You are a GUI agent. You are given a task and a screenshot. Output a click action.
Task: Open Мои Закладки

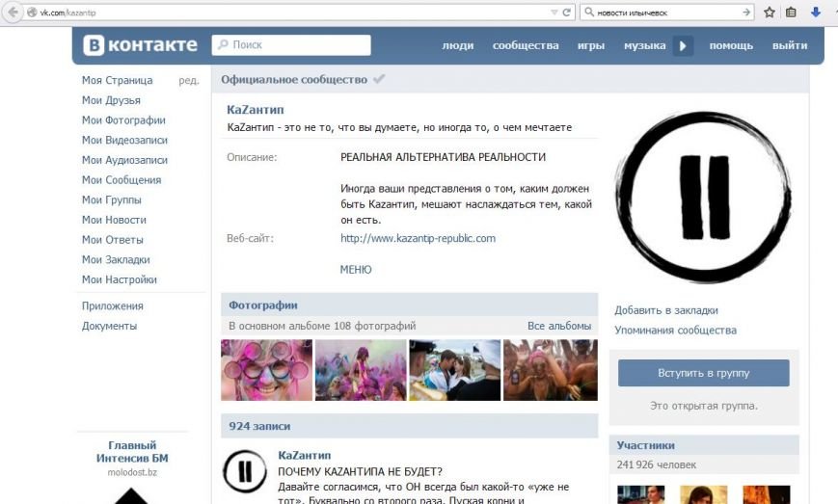[x=116, y=259]
